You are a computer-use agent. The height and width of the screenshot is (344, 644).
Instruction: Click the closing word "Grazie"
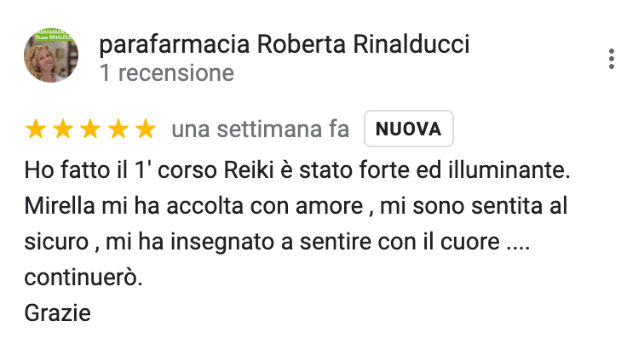pos(58,312)
